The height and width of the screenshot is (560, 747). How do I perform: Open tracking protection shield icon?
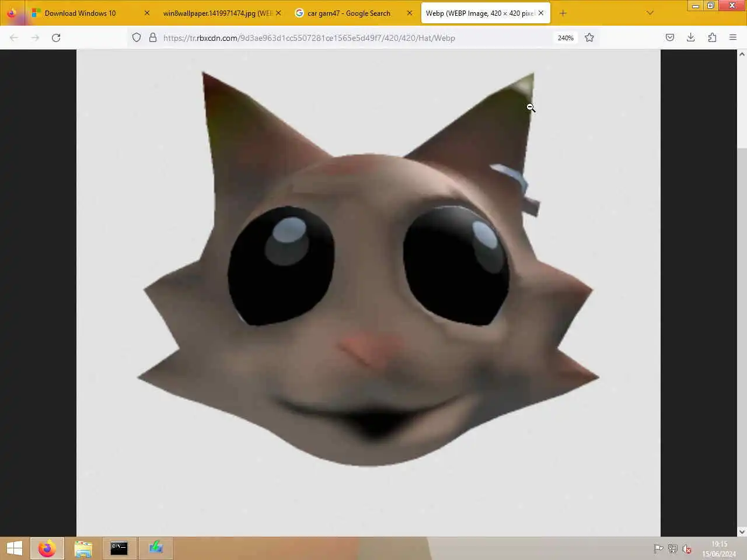coord(137,37)
